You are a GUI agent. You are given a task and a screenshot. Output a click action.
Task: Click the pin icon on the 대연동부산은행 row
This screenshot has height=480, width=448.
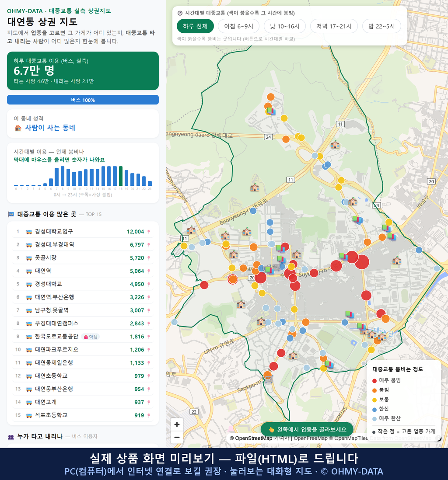(149, 389)
